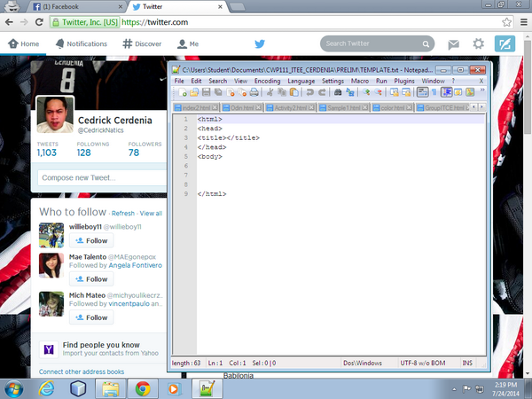This screenshot has height=399, width=532.
Task: Follow Mae Talento
Action: [91, 279]
